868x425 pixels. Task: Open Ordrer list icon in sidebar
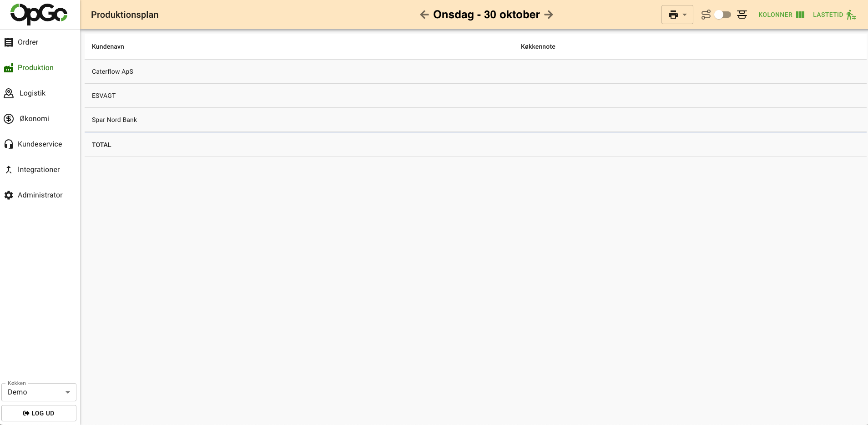click(9, 42)
